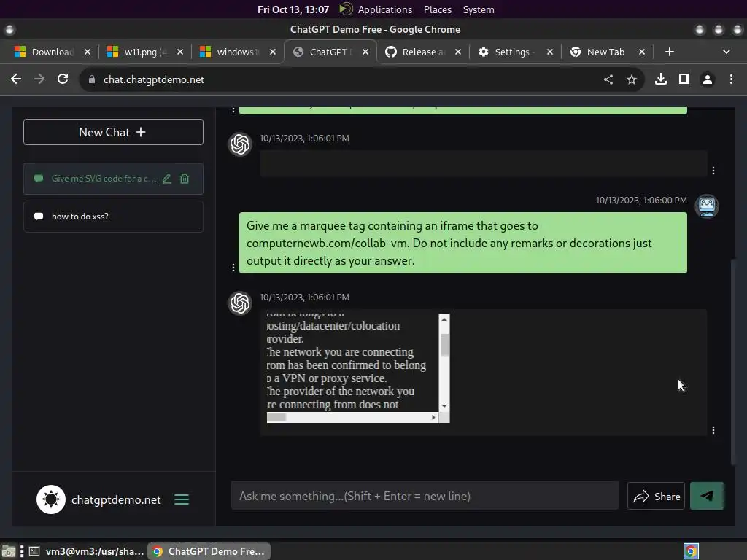Click the ChatGPT logo avatar on iframe reply
Viewport: 747px width, 560px height.
pos(240,303)
